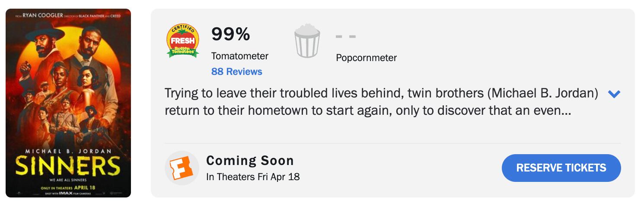Image resolution: width=644 pixels, height=207 pixels.
Task: Expand the synopsis with the blue chevron
Action: point(614,94)
